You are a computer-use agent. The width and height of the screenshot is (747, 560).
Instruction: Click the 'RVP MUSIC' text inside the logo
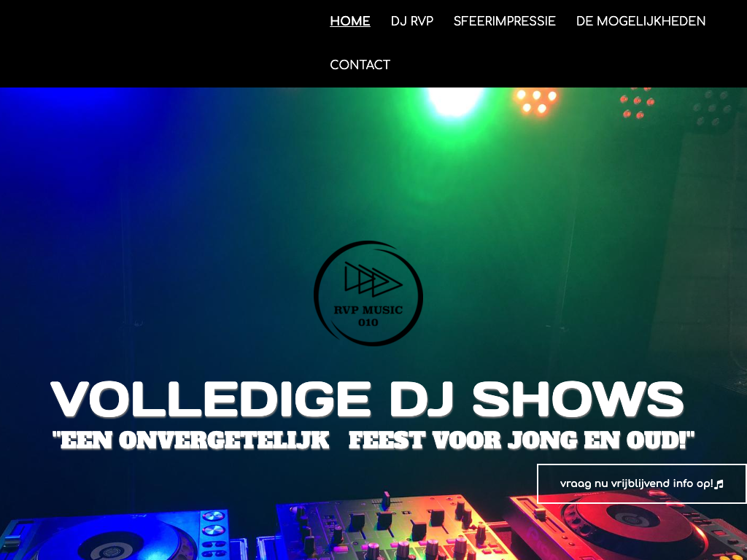(368, 310)
